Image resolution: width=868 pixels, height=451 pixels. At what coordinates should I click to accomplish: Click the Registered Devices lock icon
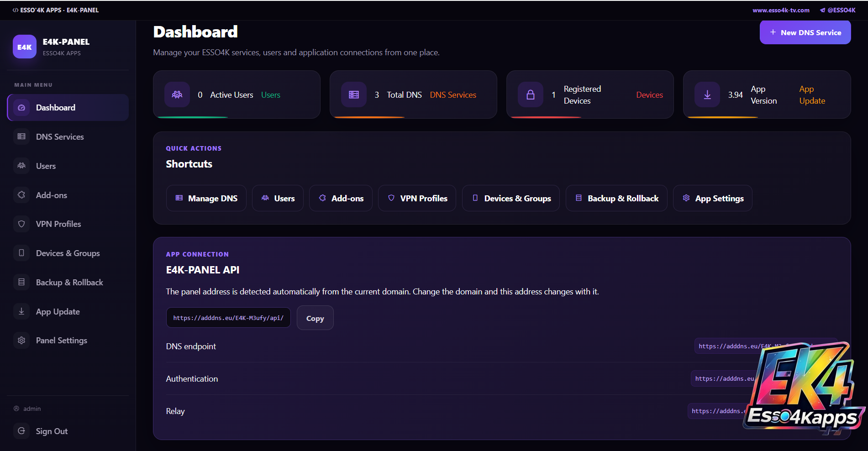point(531,94)
